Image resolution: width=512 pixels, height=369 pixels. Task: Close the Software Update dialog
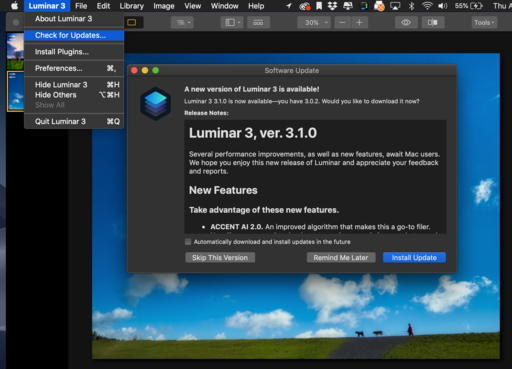coord(134,70)
